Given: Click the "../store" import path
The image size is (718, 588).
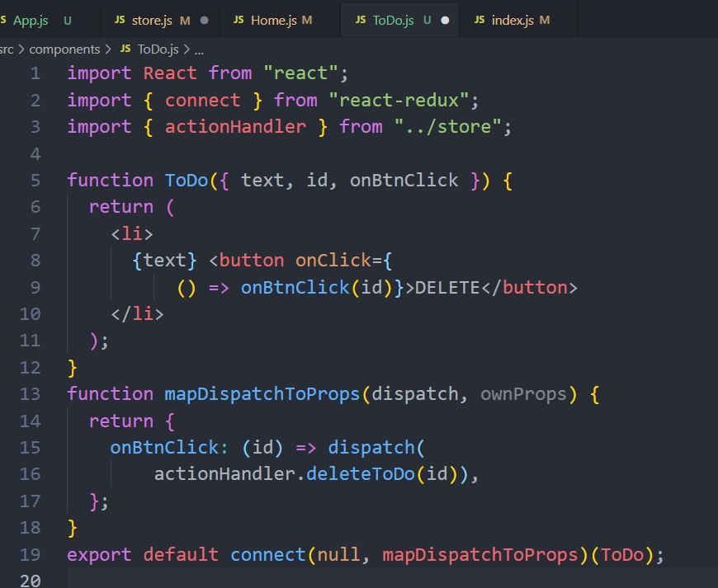Looking at the screenshot, I should tap(448, 127).
